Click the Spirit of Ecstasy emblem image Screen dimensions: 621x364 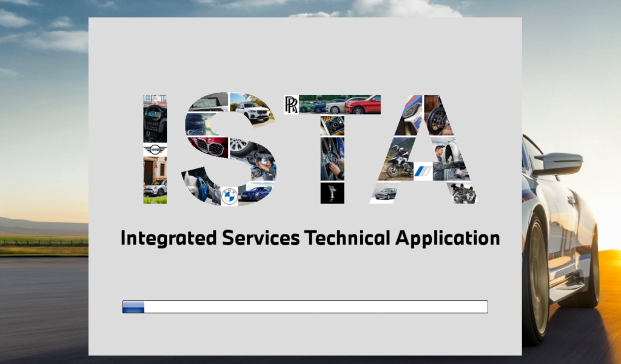pos(332,193)
